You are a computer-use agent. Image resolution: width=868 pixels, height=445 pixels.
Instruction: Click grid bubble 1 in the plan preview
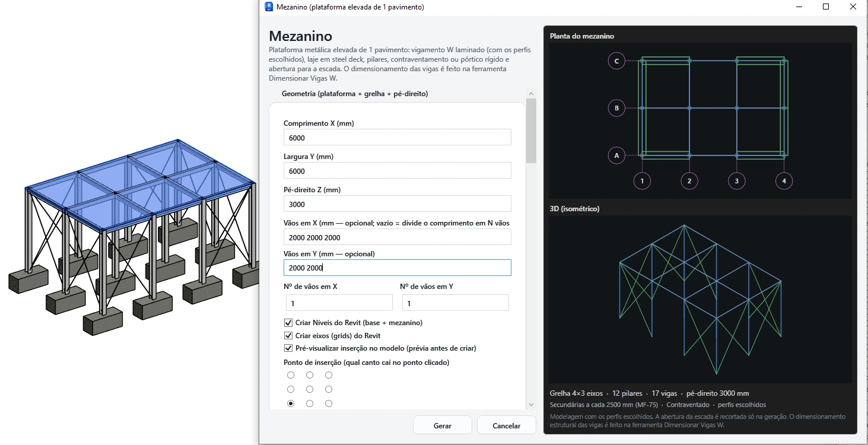click(642, 180)
